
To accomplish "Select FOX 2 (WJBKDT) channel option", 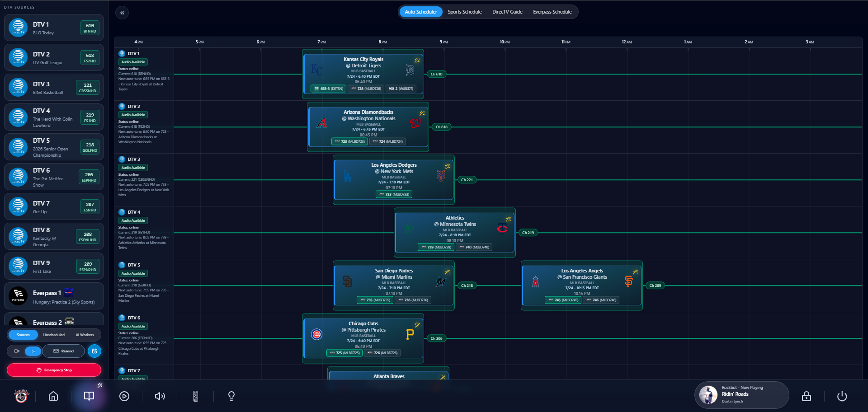I will pyautogui.click(x=401, y=89).
